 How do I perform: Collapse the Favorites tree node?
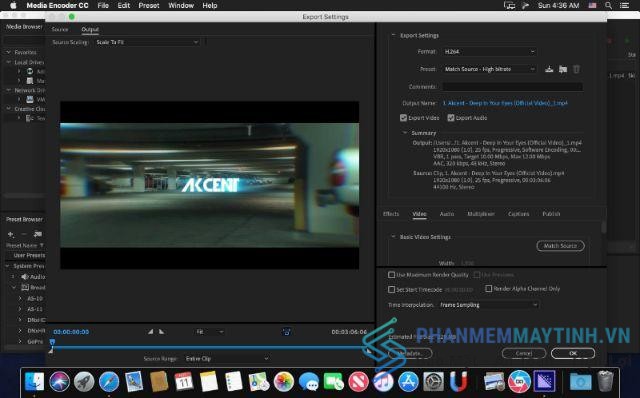[x=8, y=52]
